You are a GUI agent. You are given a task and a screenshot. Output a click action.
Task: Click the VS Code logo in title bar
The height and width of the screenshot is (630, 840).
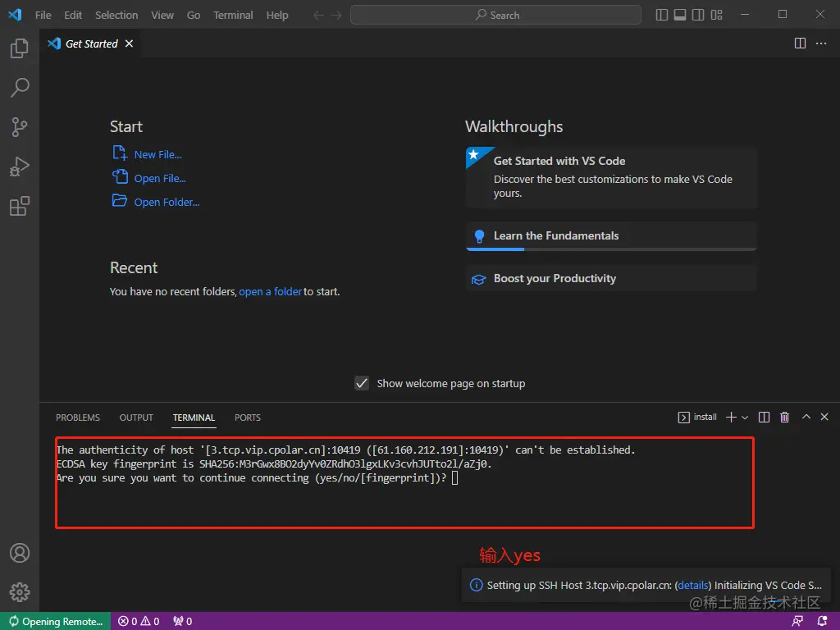[x=15, y=15]
